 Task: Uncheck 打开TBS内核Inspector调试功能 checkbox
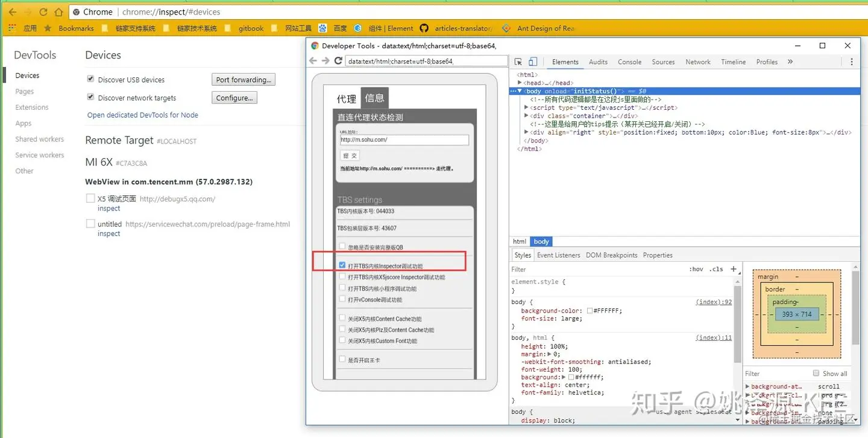click(342, 265)
